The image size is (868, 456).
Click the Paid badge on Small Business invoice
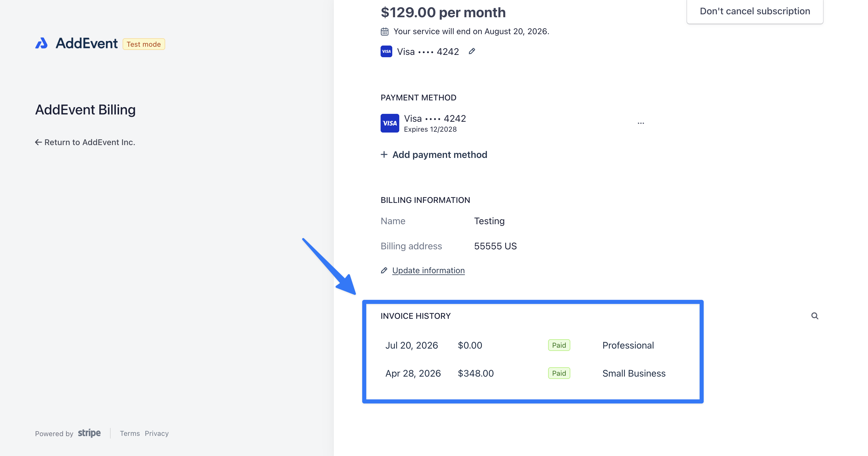559,373
